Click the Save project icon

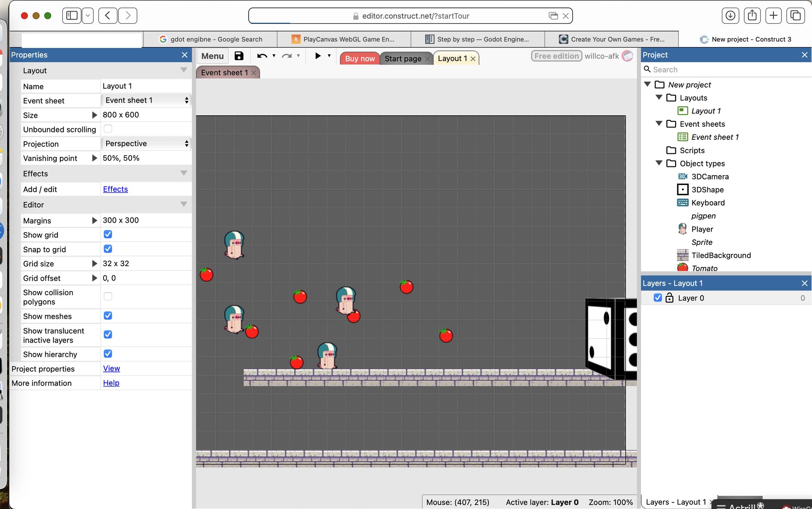pos(238,56)
